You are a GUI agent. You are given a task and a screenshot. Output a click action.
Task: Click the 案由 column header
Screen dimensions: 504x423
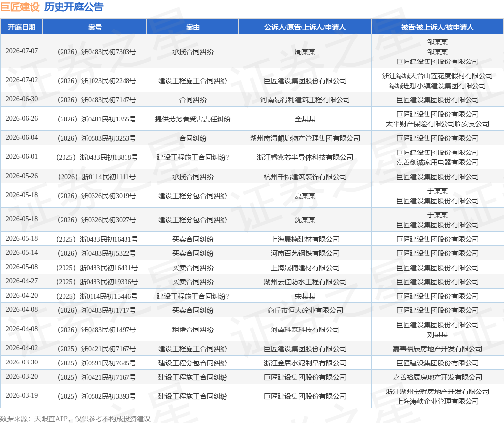coord(192,27)
